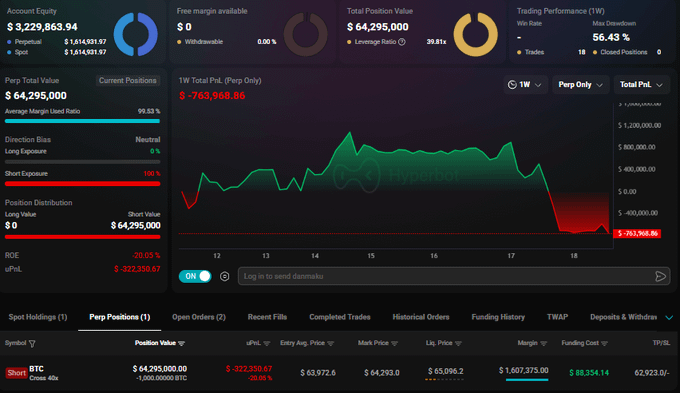Sort by uPnL column icon
The height and width of the screenshot is (393, 680).
click(267, 343)
